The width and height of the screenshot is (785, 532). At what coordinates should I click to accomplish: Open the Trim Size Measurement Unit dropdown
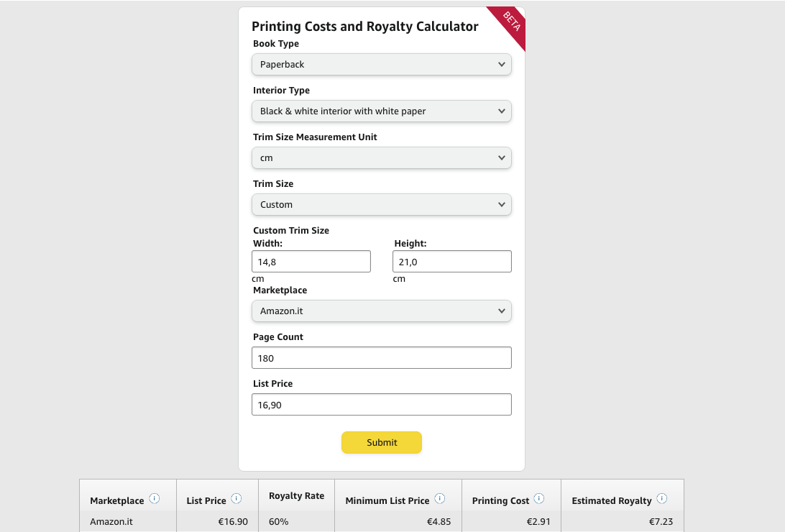pos(382,157)
